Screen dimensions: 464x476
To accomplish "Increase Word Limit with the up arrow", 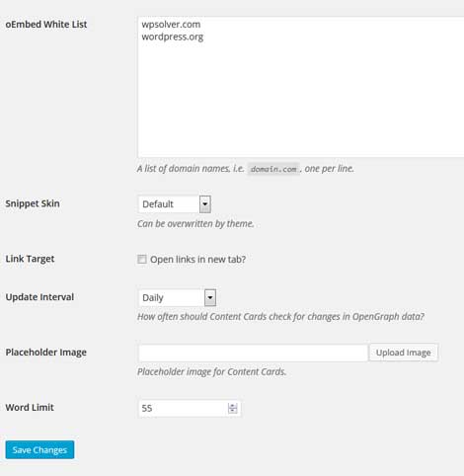I will tap(233, 406).
